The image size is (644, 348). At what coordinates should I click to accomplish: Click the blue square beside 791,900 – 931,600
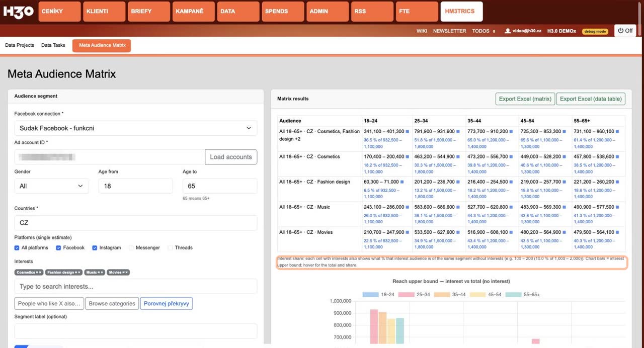(x=458, y=132)
